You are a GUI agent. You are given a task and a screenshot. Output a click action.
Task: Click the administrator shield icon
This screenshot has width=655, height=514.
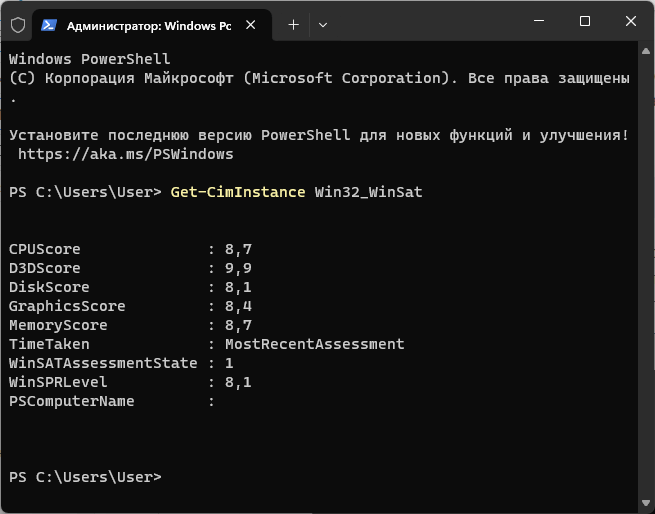[x=17, y=22]
